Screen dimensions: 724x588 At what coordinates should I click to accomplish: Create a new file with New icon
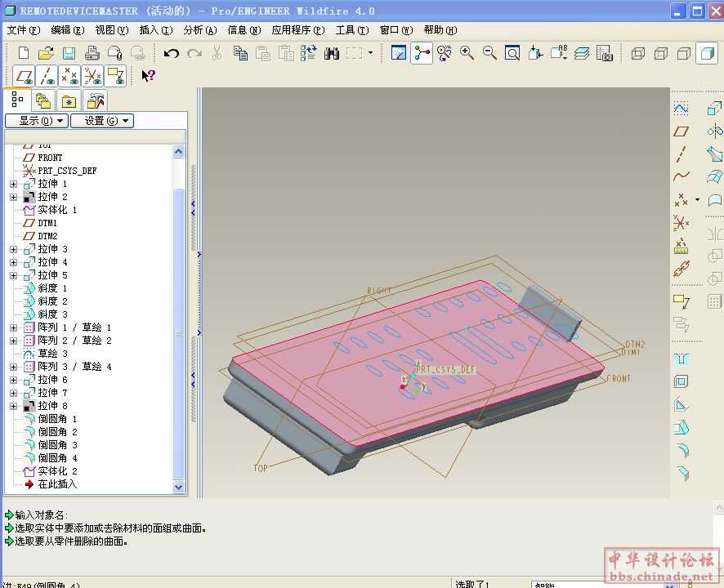[24, 53]
